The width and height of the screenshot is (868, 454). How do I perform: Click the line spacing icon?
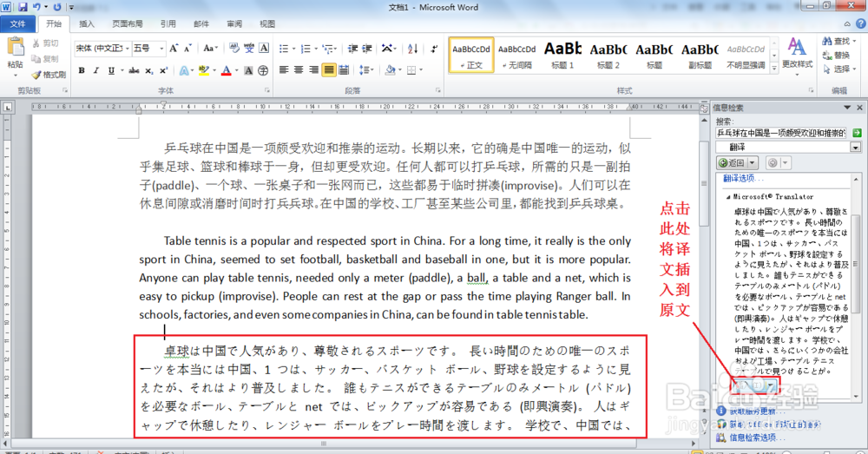[x=364, y=70]
